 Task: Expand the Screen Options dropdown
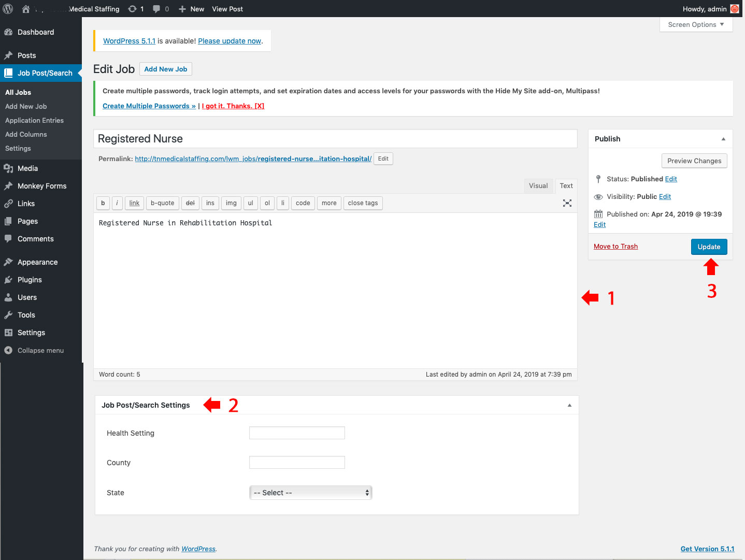(696, 24)
